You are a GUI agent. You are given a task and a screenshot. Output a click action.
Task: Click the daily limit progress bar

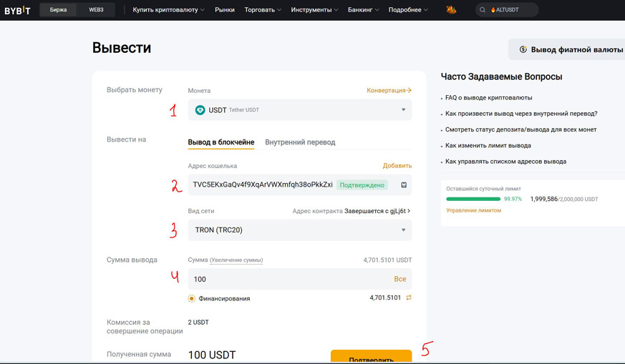click(473, 199)
